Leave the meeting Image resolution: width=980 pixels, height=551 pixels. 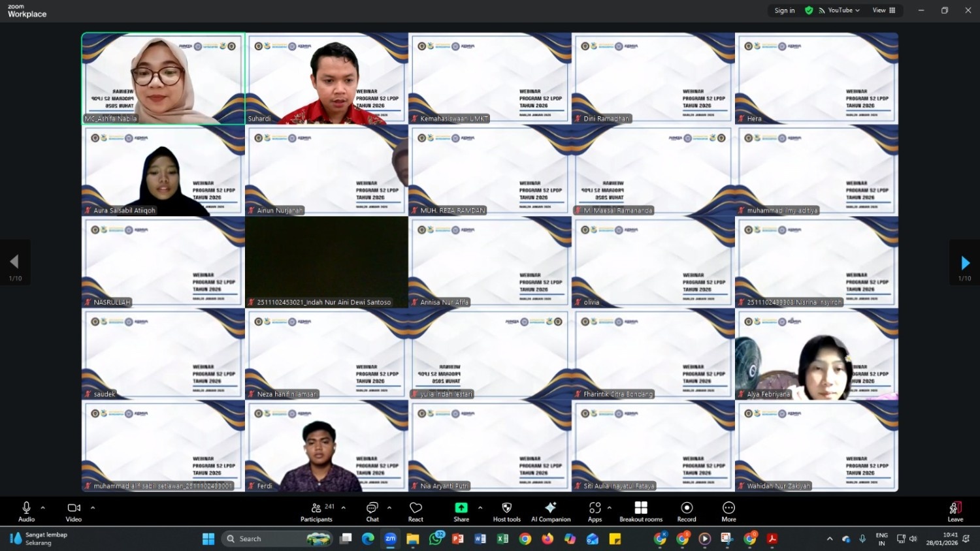955,511
